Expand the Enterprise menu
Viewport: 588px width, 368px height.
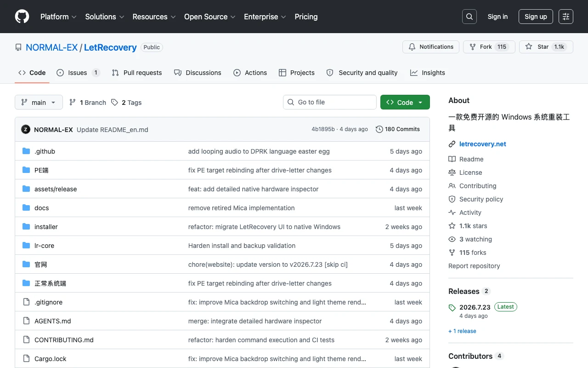tap(265, 17)
